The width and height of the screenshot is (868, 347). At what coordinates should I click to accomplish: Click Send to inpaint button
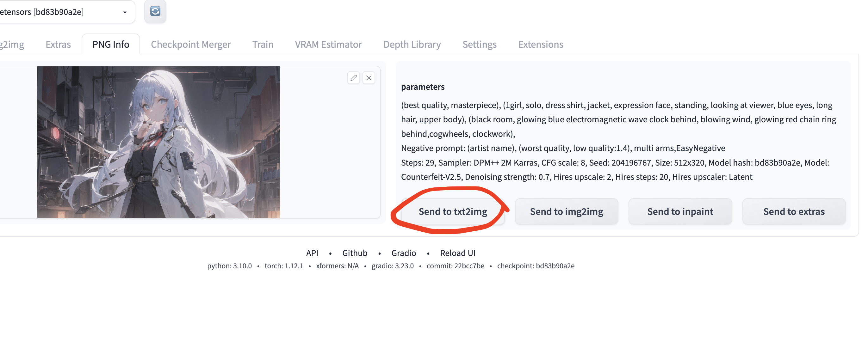coord(680,211)
